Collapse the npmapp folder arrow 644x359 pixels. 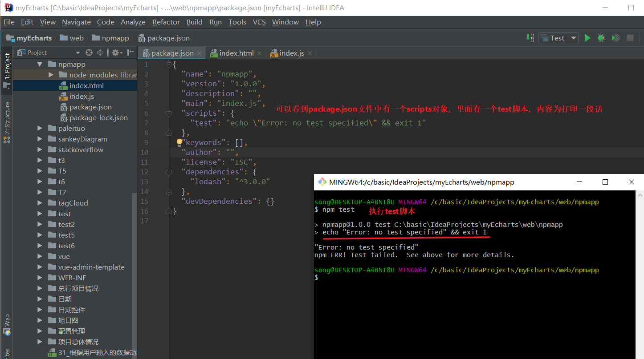point(40,64)
